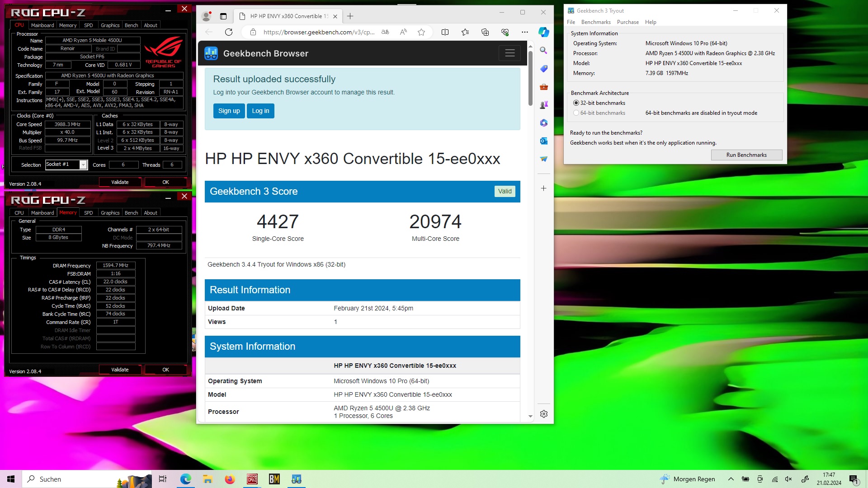Open the Shopping tag sidebar icon
The image size is (868, 488).
pyautogui.click(x=544, y=69)
